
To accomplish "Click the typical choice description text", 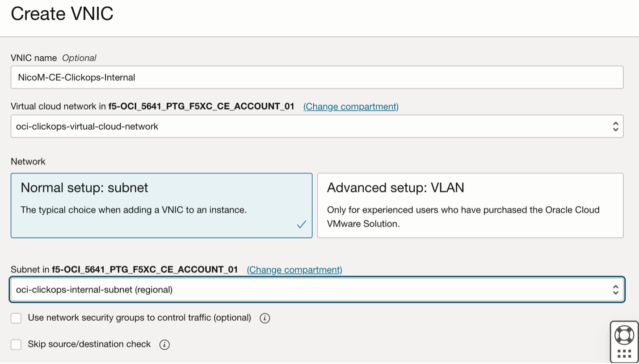I will pyautogui.click(x=134, y=210).
